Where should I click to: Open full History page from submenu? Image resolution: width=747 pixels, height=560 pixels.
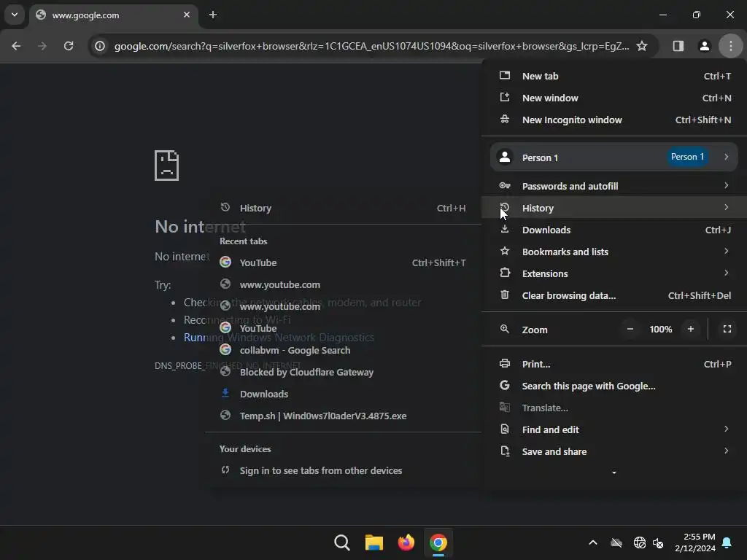click(343, 208)
